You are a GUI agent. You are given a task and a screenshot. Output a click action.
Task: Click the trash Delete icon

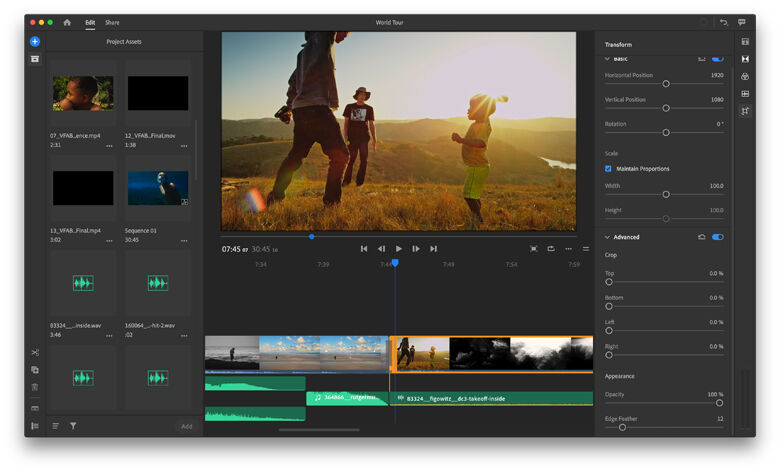tap(35, 387)
